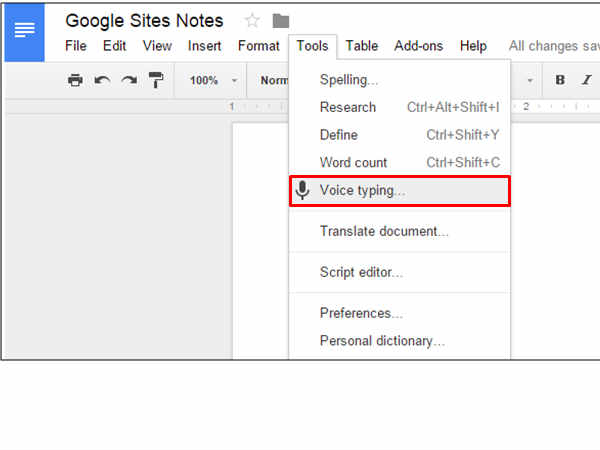The image size is (600, 450).
Task: Open the Insert menu
Action: (204, 46)
